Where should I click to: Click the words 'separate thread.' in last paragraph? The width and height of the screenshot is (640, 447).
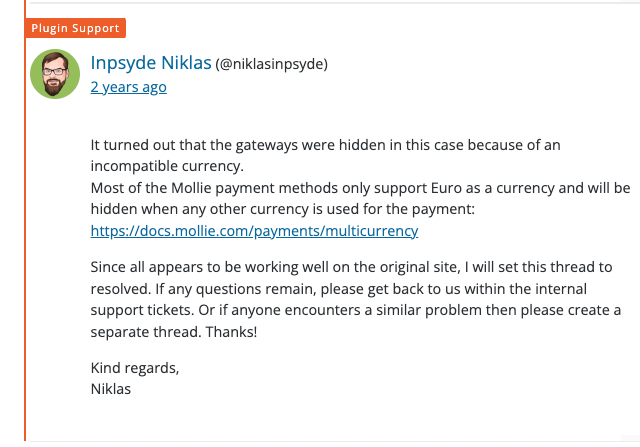pyautogui.click(x=146, y=332)
